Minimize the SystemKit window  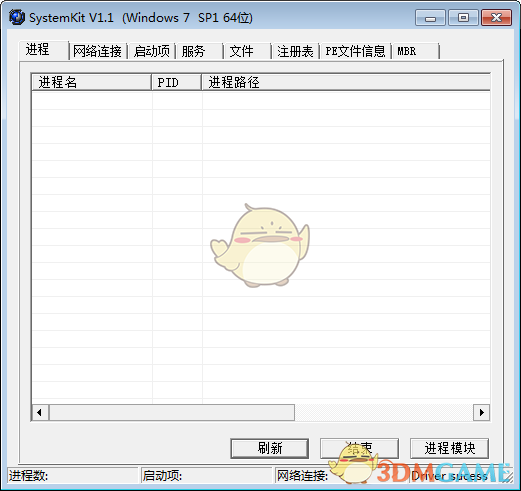430,18
